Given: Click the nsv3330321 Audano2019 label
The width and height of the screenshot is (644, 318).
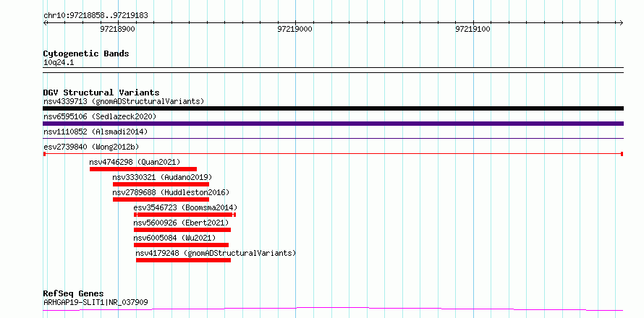Looking at the screenshot, I should pos(162,177).
